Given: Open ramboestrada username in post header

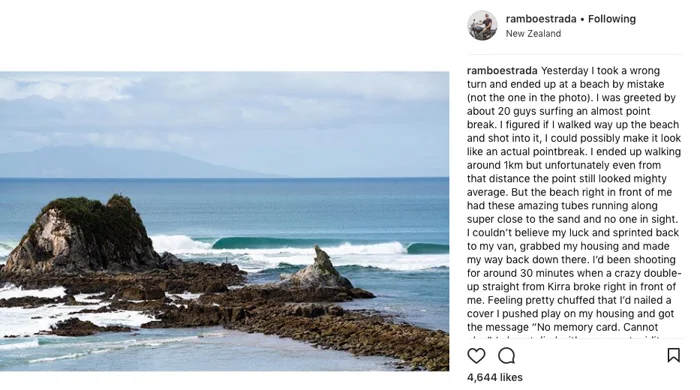Looking at the screenshot, I should (x=541, y=19).
